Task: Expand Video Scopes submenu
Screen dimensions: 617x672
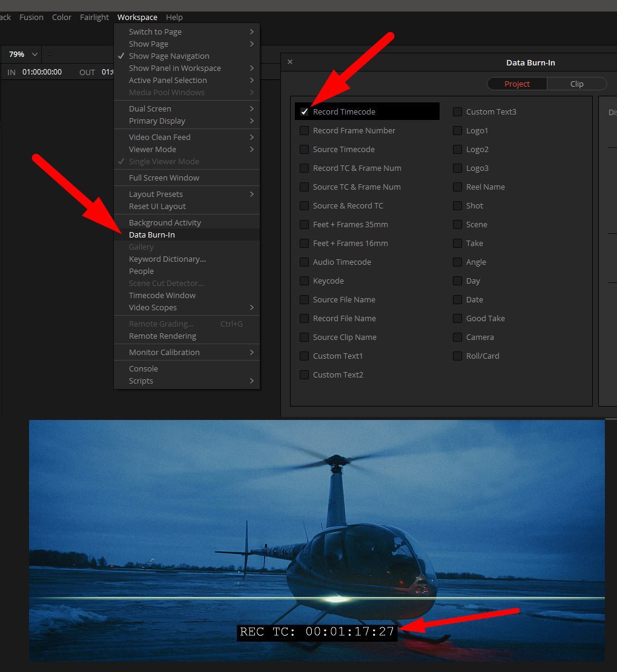Action: [x=186, y=307]
